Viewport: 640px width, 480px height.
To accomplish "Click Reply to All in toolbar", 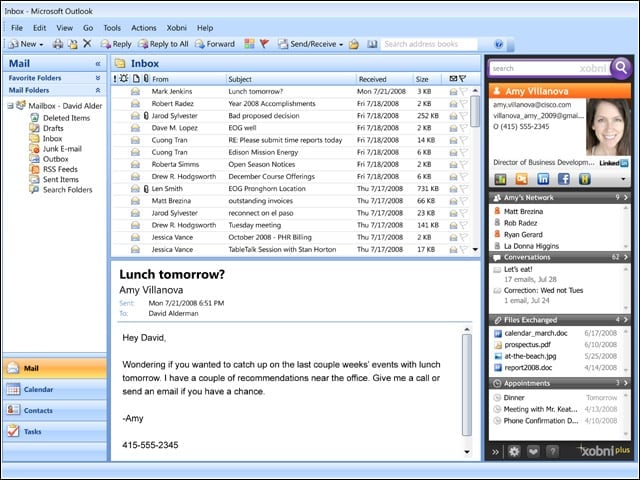I will 163,44.
